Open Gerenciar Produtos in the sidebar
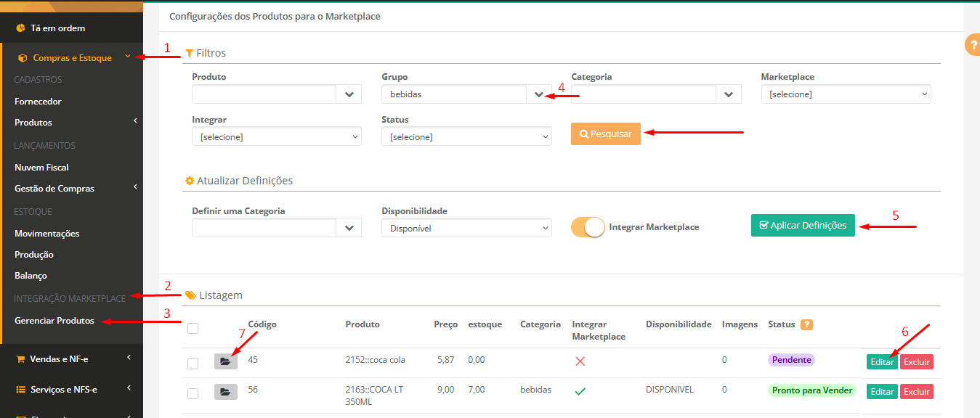The height and width of the screenshot is (418, 980). click(54, 320)
